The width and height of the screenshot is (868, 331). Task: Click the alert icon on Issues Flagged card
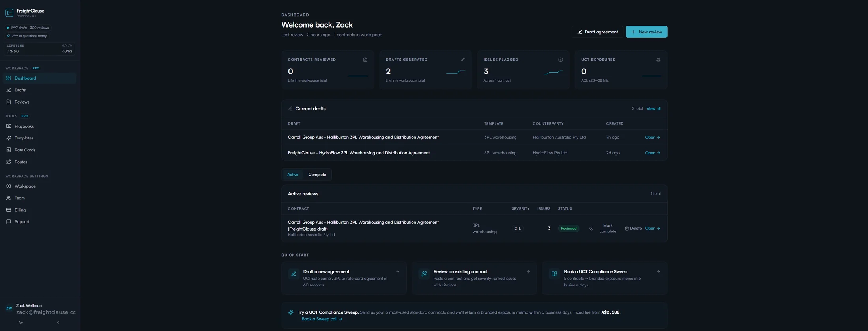[561, 60]
